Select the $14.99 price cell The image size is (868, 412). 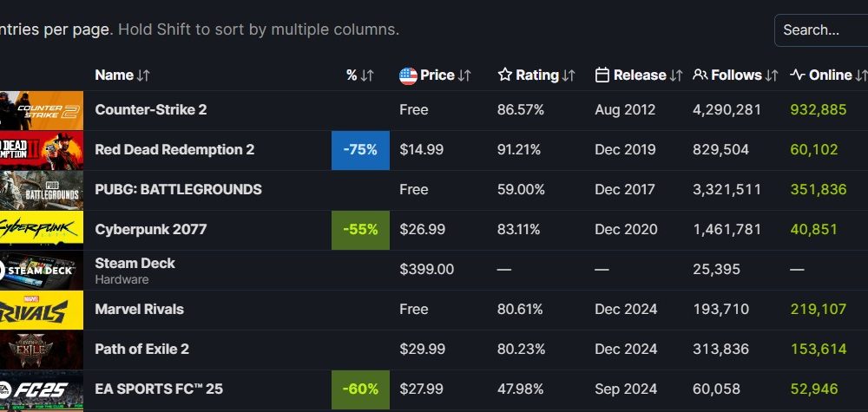point(421,149)
